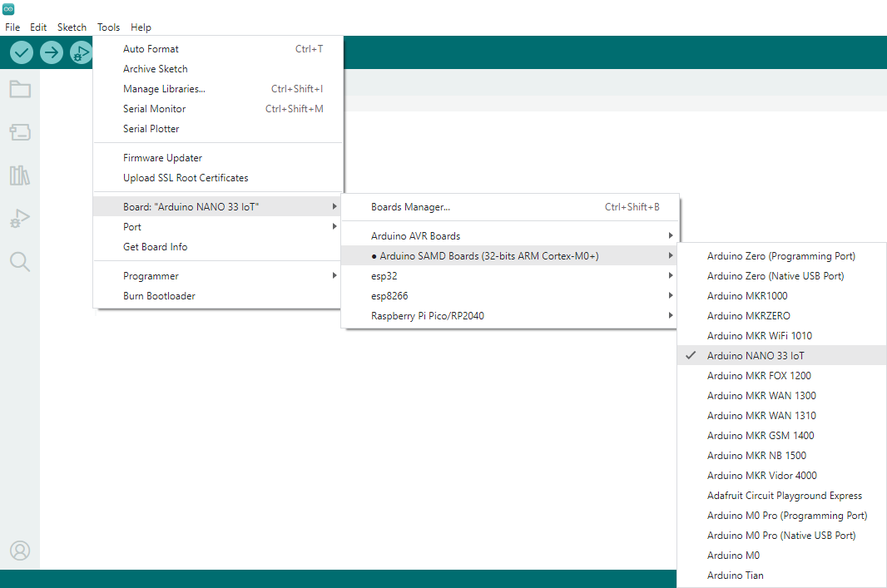
Task: Open the Sketchbook folder sidebar icon
Action: (20, 89)
